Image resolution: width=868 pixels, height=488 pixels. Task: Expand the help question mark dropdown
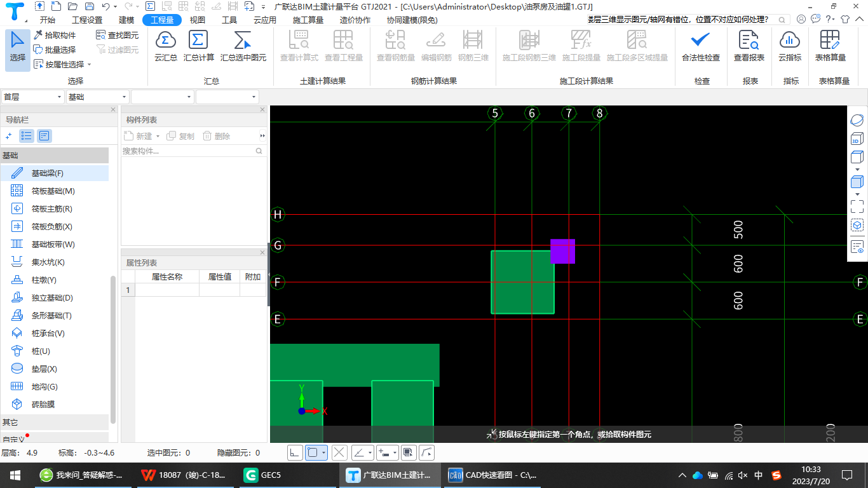(832, 19)
